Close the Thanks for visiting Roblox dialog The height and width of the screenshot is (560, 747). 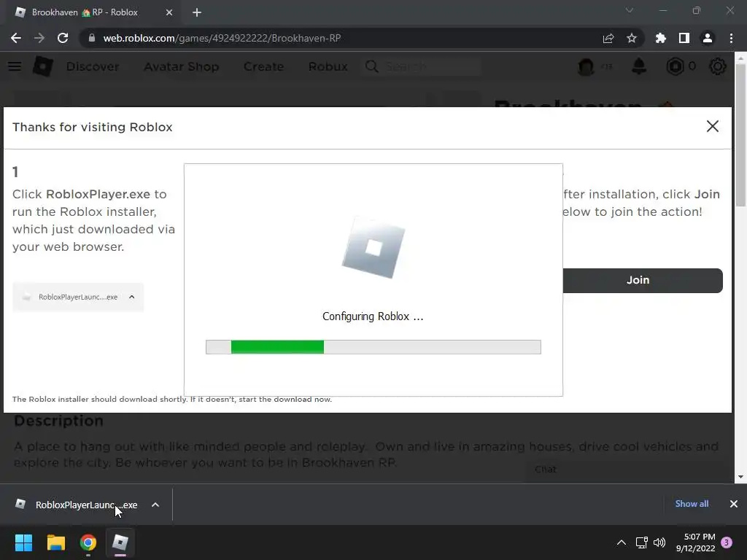(x=712, y=126)
